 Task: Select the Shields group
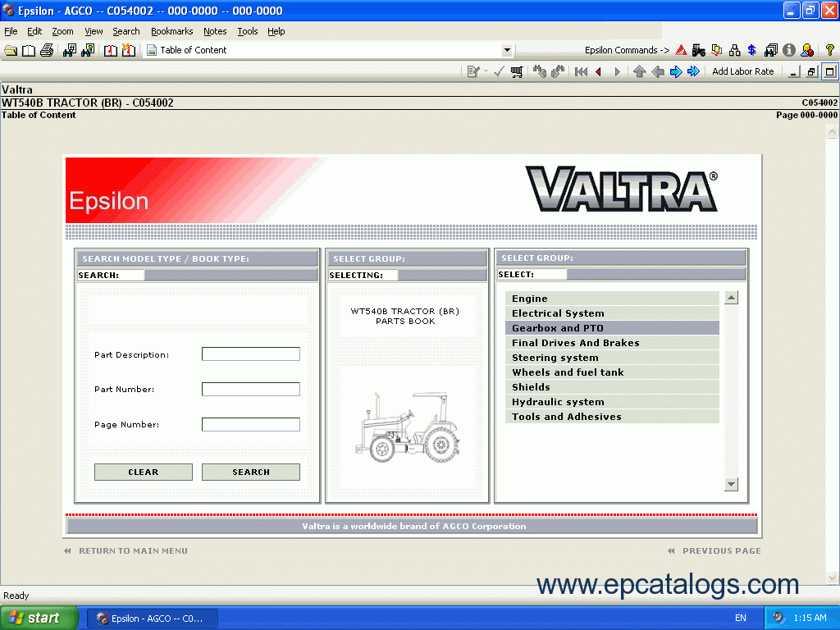pyautogui.click(x=612, y=387)
